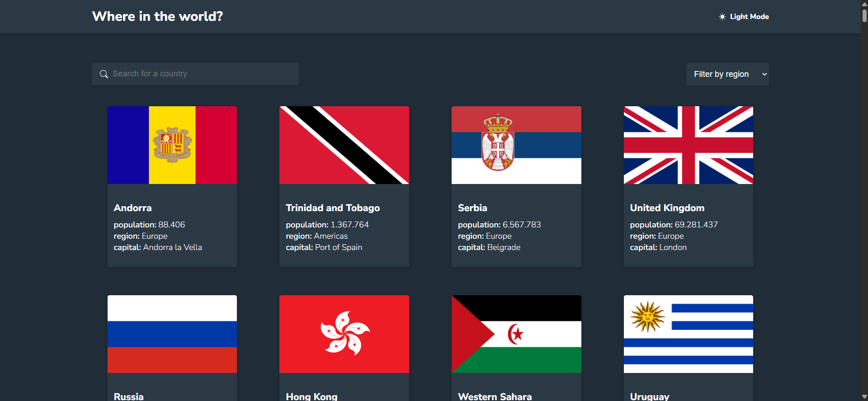Click the Filter by region chevron arrow

pos(764,74)
